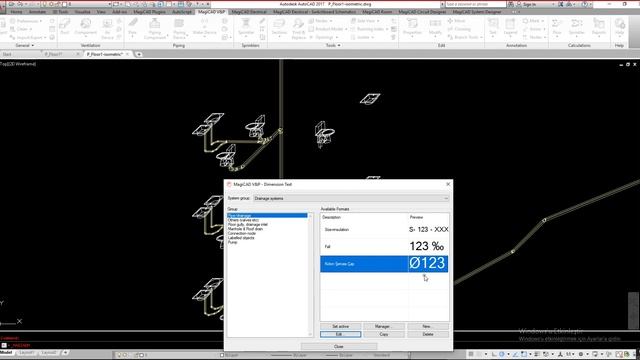Viewport: 640px width, 360px height.
Task: Click the Piping Component tool icon
Action: click(155, 29)
